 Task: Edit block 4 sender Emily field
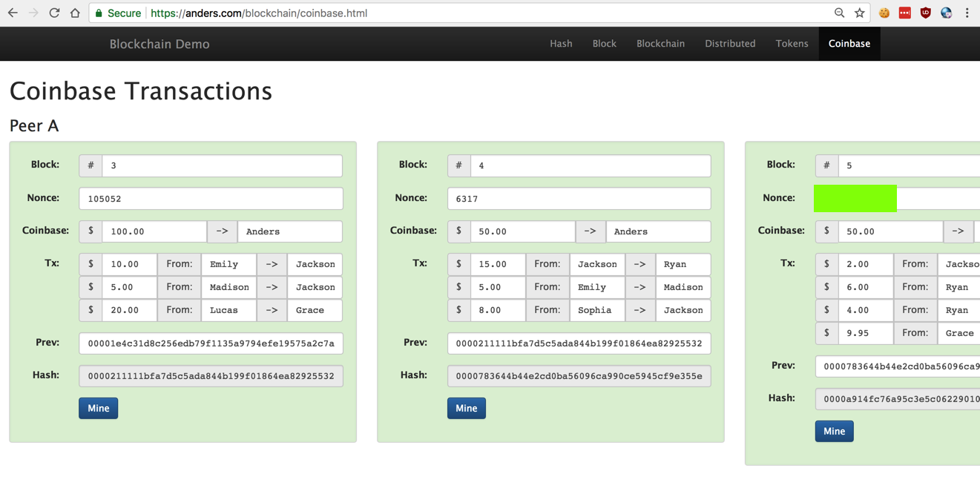[597, 287]
